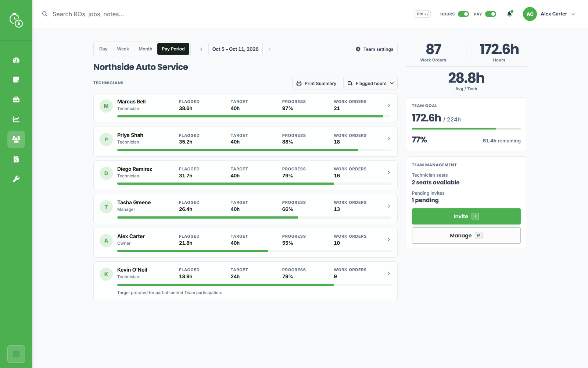Expand Marcus Bell row chevron
The width and height of the screenshot is (588, 368).
(389, 105)
